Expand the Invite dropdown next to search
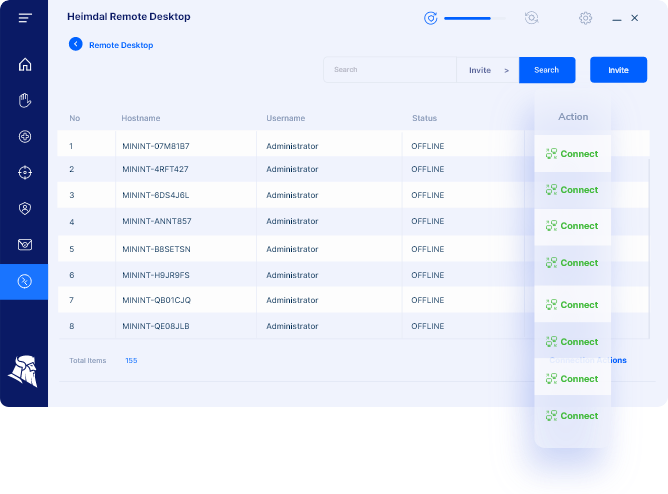The image size is (668, 494). [x=488, y=70]
